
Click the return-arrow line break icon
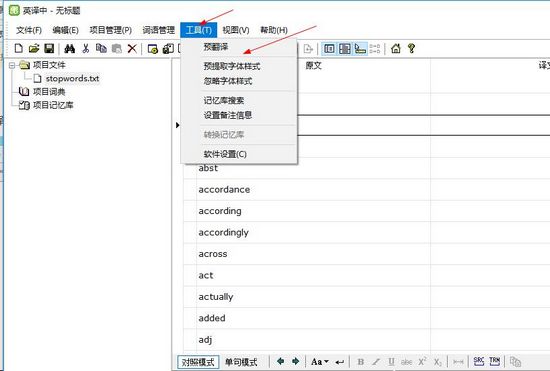coord(339,362)
